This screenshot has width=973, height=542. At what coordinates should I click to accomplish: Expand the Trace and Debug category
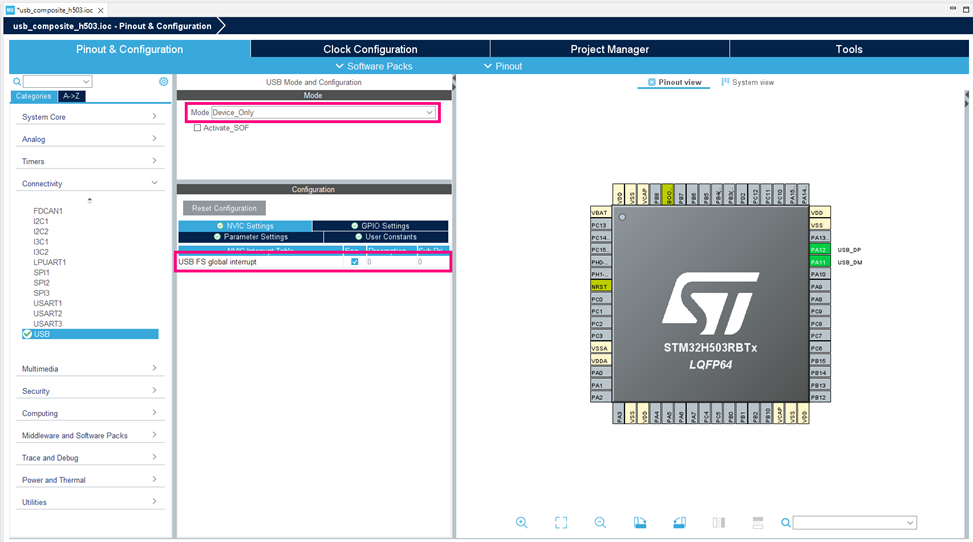click(90, 458)
